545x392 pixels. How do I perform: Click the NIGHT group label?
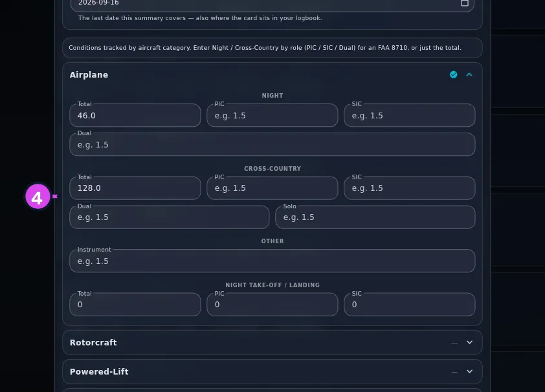(x=272, y=96)
